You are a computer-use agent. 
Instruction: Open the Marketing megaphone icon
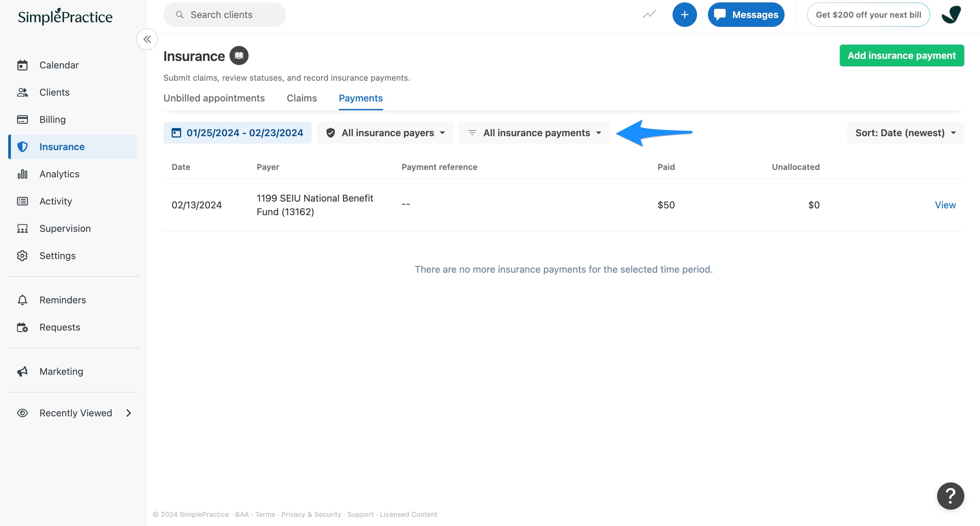click(x=22, y=371)
